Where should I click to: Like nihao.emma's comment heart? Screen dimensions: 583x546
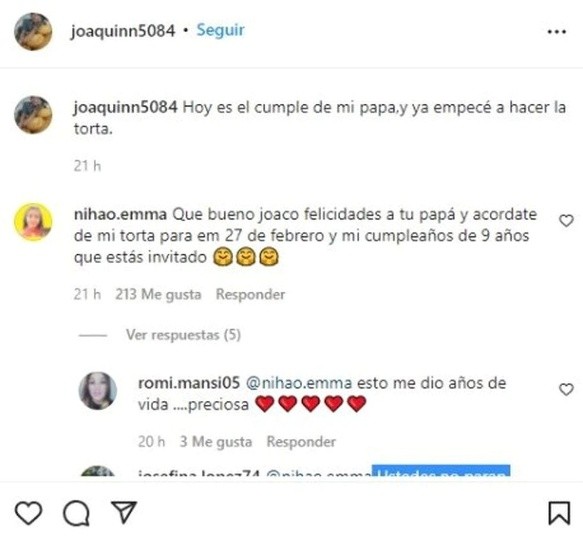pyautogui.click(x=566, y=221)
